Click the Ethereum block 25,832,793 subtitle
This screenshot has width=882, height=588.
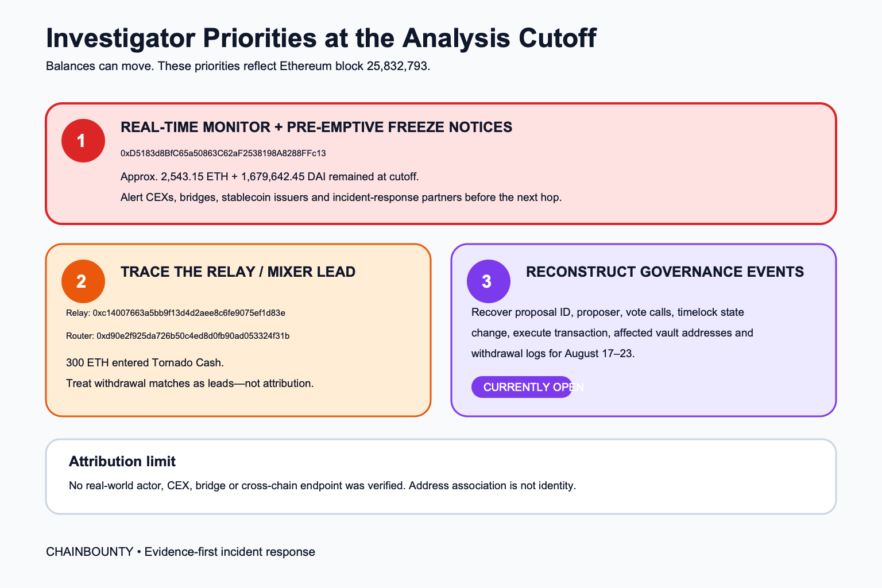(x=238, y=66)
